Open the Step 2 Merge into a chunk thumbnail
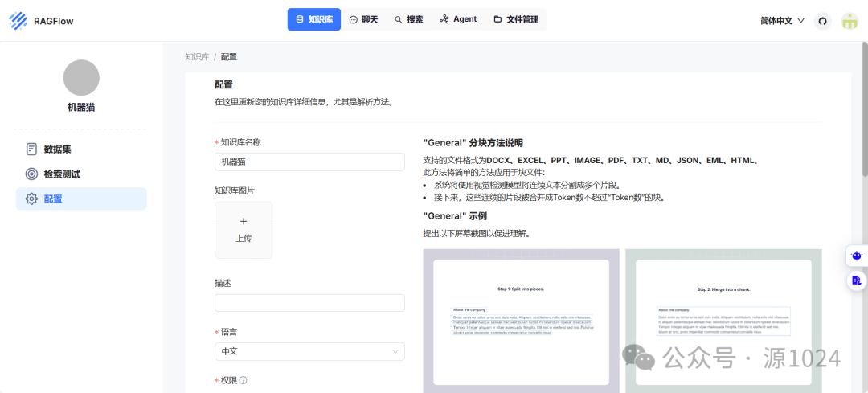868x393 pixels. pos(723,321)
